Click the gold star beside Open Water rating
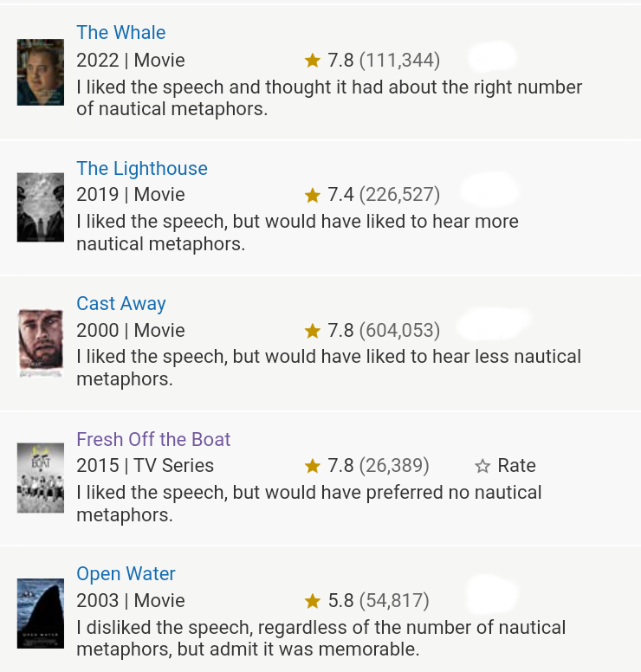 point(313,601)
